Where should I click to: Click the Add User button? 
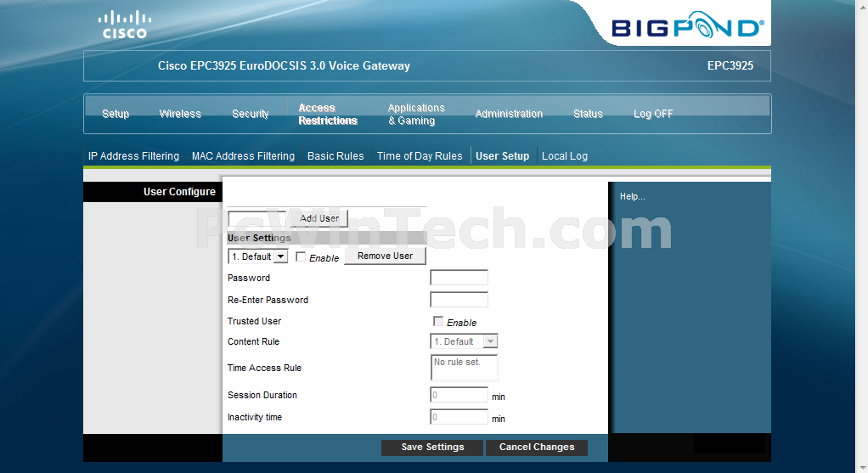(318, 218)
